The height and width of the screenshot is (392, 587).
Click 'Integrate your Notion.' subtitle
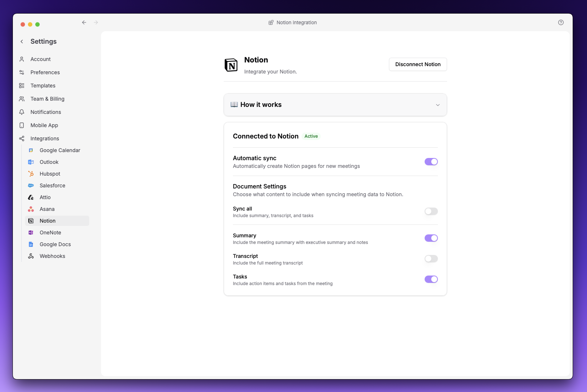[x=270, y=72]
